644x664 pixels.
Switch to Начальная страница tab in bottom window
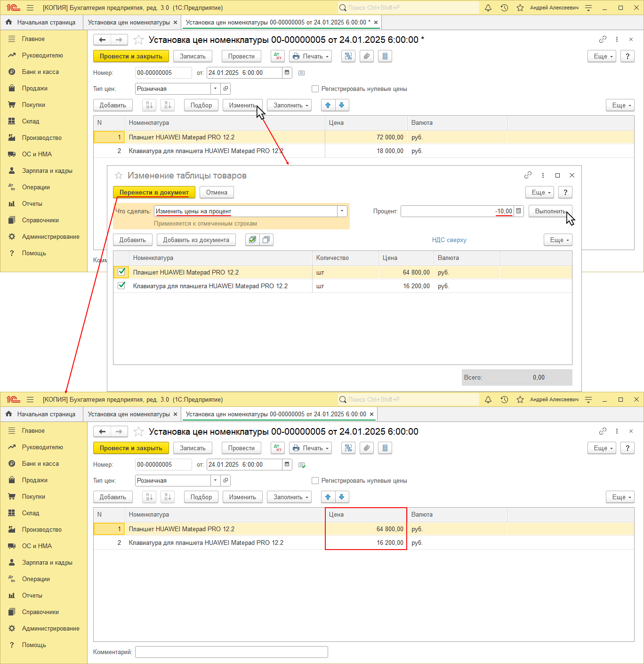click(41, 414)
